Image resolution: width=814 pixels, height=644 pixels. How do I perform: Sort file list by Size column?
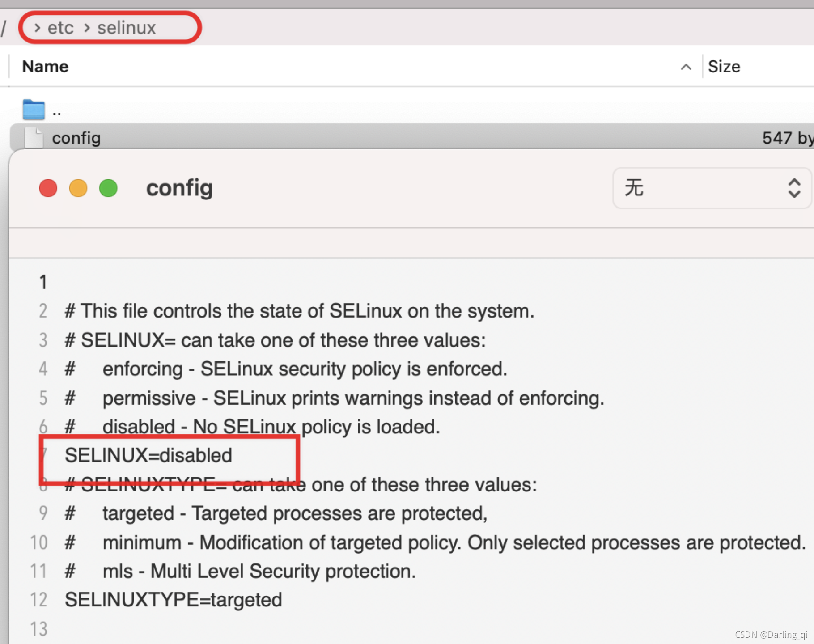coord(724,67)
